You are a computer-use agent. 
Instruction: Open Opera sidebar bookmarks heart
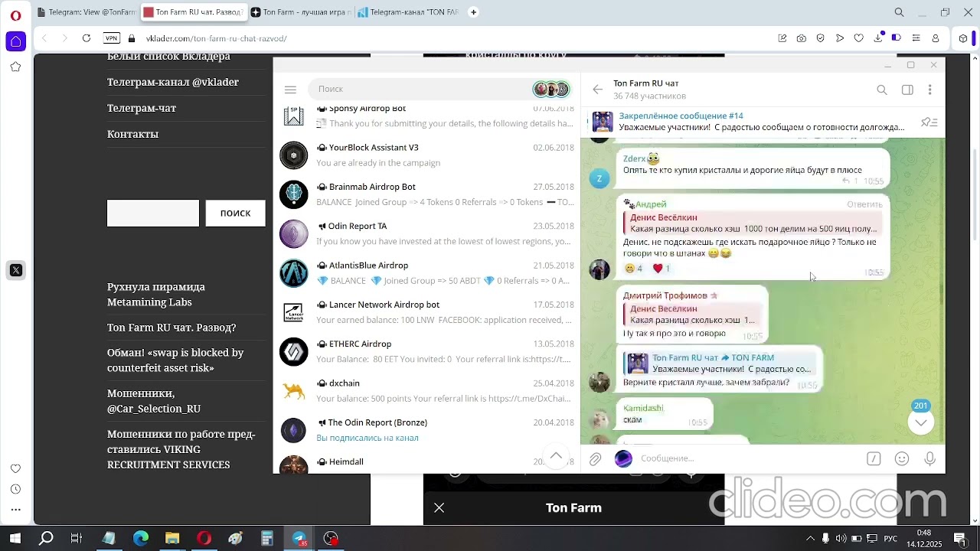(x=15, y=468)
